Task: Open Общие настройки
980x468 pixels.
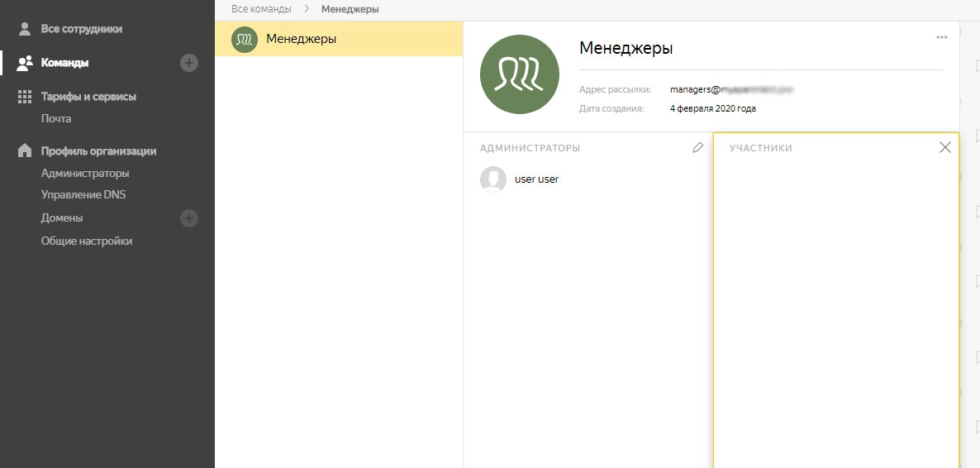Action: [x=87, y=241]
